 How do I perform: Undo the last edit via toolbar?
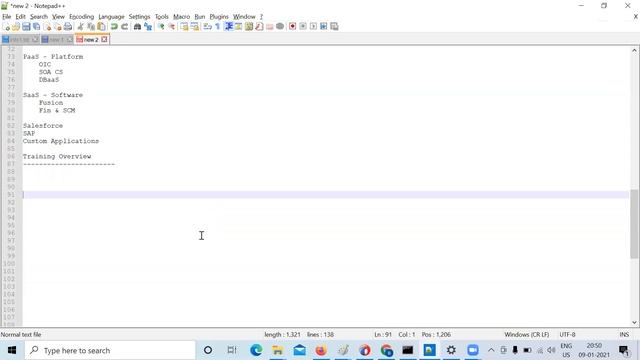(114, 27)
